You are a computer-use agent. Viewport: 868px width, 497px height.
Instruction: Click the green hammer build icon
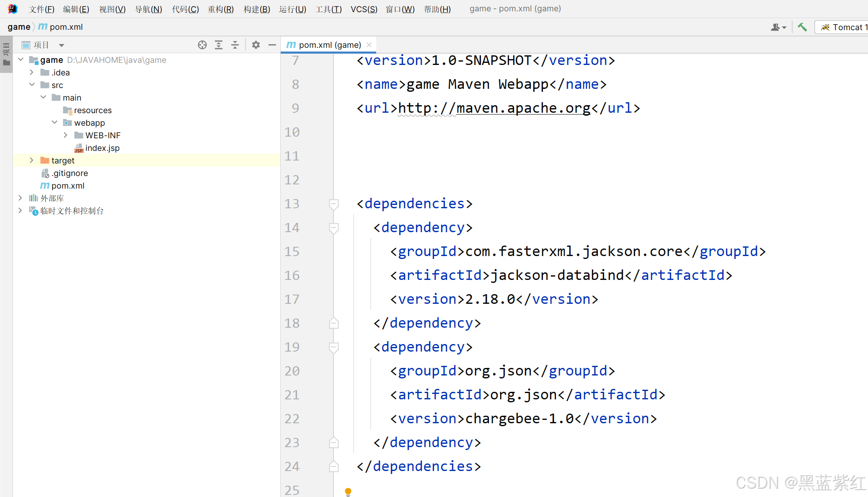click(802, 27)
